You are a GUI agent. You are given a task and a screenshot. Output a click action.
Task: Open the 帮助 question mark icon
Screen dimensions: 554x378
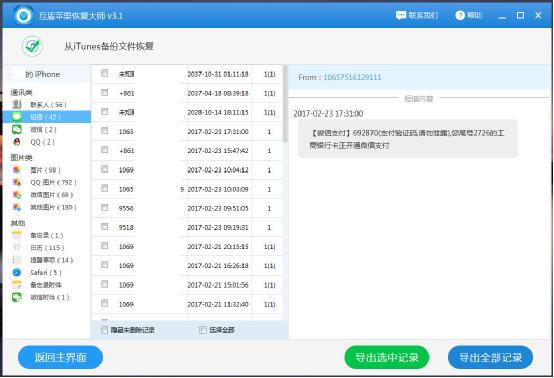[x=460, y=15]
